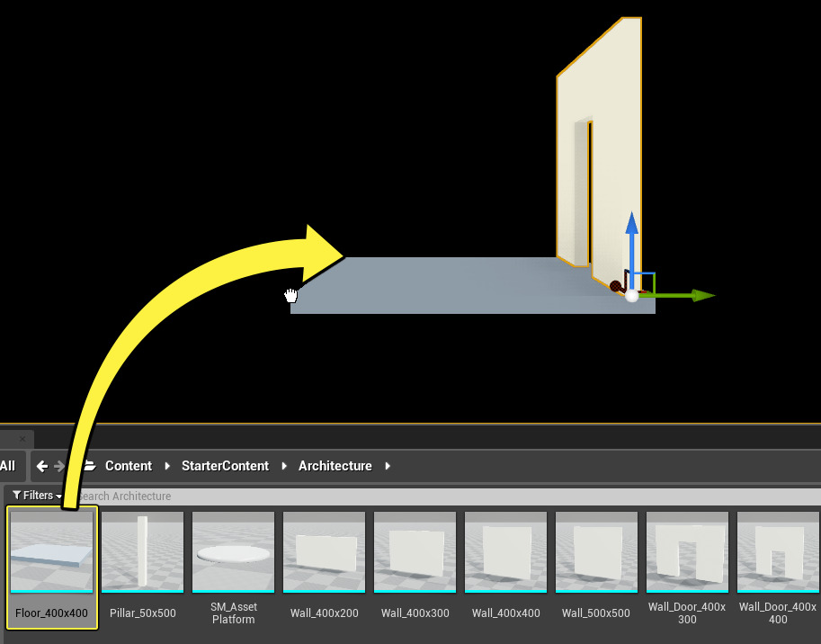Select the floor mesh in viewport
Screen dimensions: 821x644
coord(445,285)
